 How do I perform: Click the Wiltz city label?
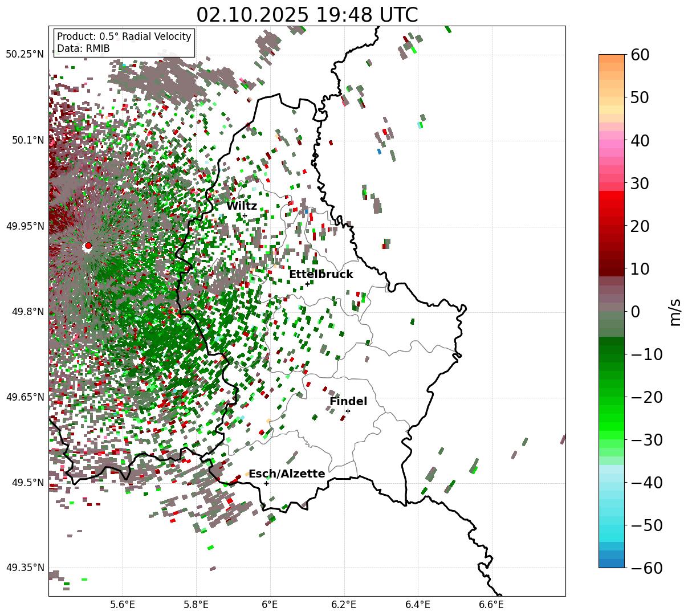point(242,206)
